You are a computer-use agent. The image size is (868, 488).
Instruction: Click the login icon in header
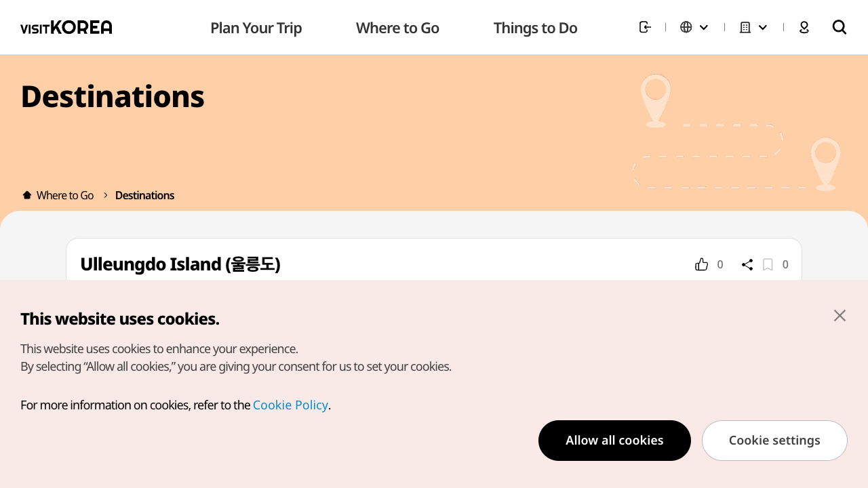(x=645, y=27)
